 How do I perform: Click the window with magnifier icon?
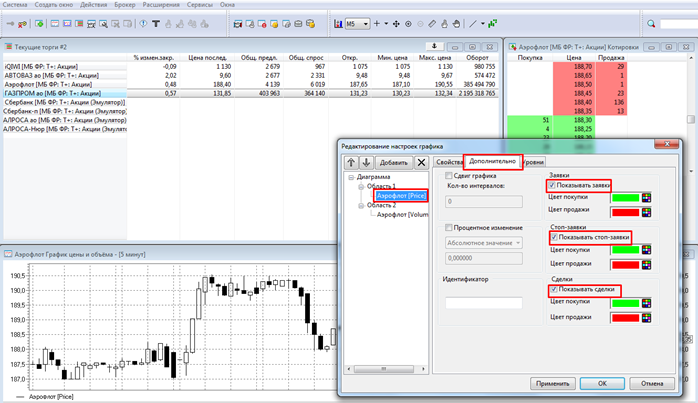tap(103, 24)
